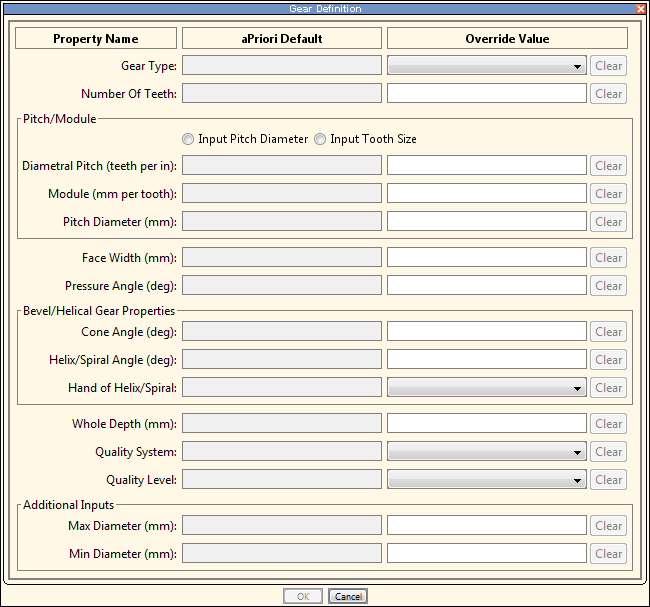Open the Gear Type override dropdown

(x=486, y=66)
